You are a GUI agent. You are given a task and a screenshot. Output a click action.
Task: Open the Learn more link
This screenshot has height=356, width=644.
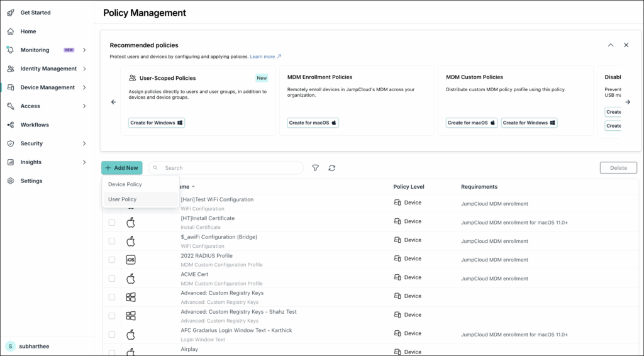pos(266,57)
